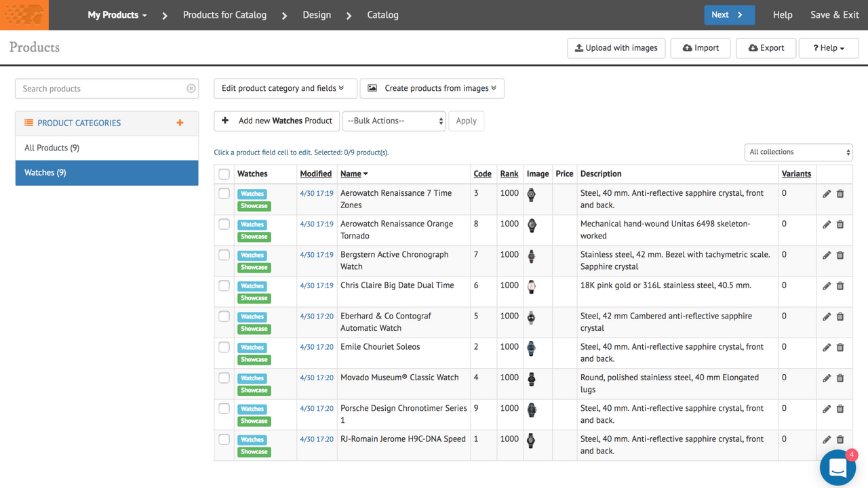This screenshot has width=868, height=488.
Task: Delete the Movado Museum Classic Watch
Action: click(x=840, y=378)
